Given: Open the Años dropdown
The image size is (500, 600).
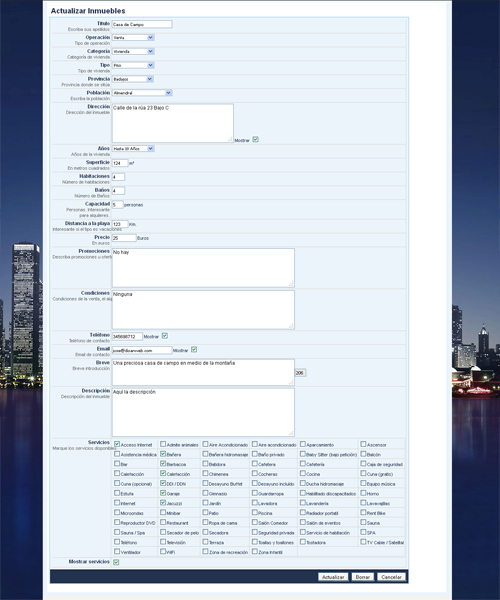Looking at the screenshot, I should click(133, 148).
